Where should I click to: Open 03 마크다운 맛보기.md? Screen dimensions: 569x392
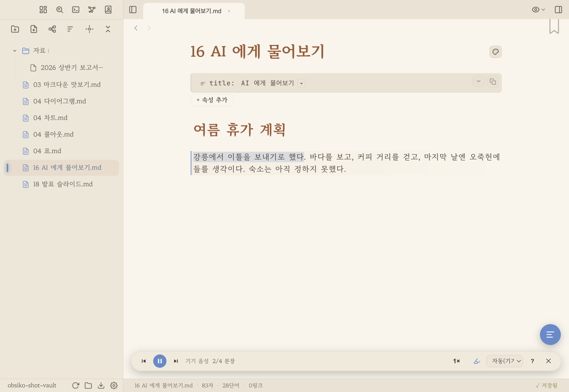tap(62, 84)
